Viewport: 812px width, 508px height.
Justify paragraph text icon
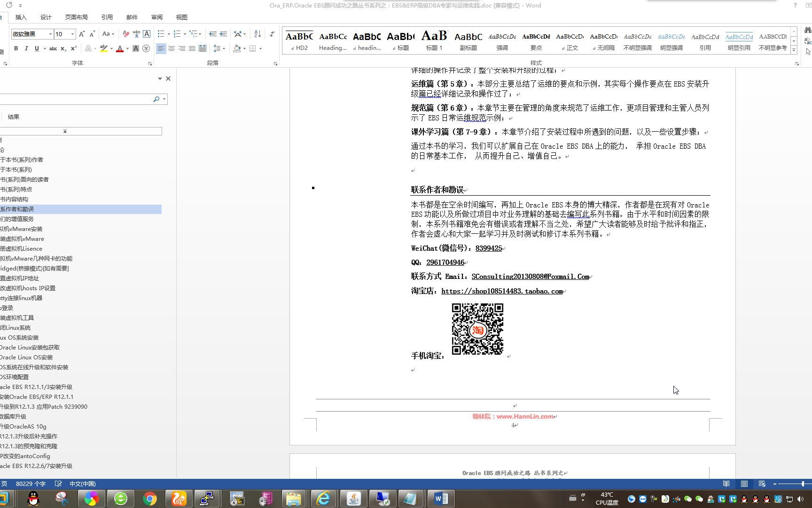[192, 48]
